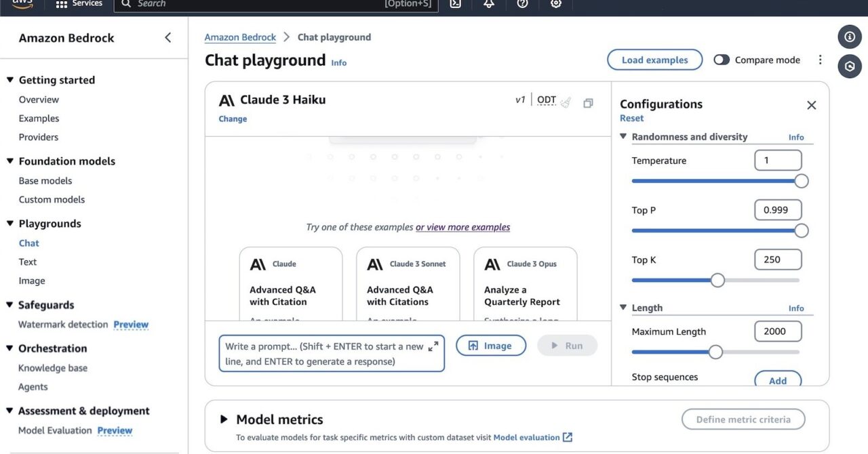Click the Top K value field
The height and width of the screenshot is (454, 868).
pyautogui.click(x=778, y=260)
